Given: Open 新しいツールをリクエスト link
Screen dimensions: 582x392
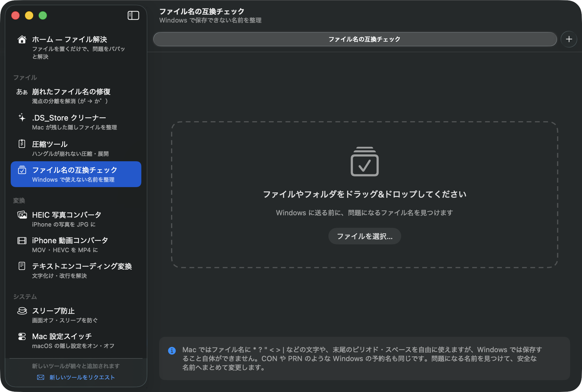Looking at the screenshot, I should [82, 377].
